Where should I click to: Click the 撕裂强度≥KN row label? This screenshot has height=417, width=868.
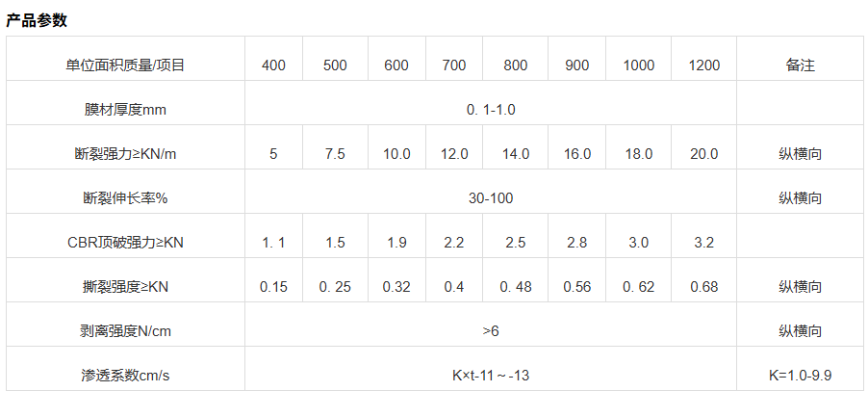[x=125, y=287]
